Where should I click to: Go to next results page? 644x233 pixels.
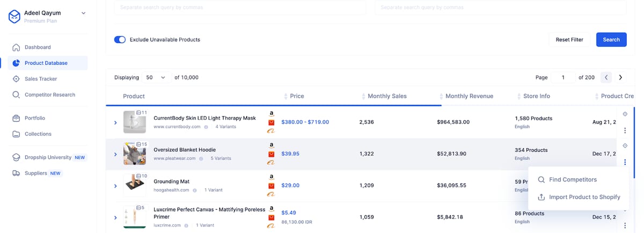click(620, 77)
